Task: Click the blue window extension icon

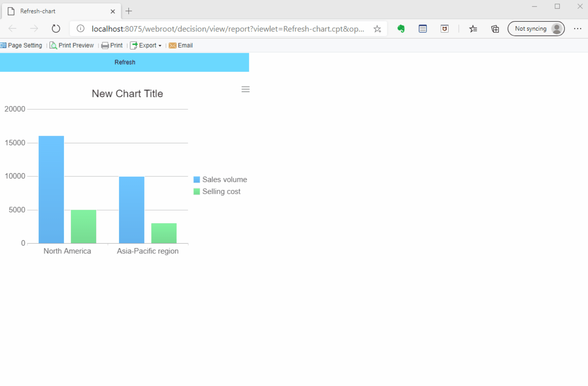Action: (x=423, y=29)
